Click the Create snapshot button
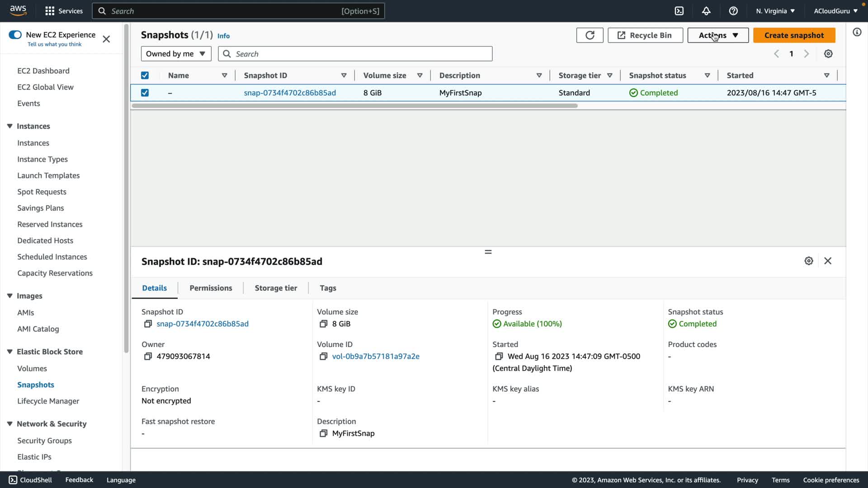This screenshot has width=868, height=488. [794, 35]
